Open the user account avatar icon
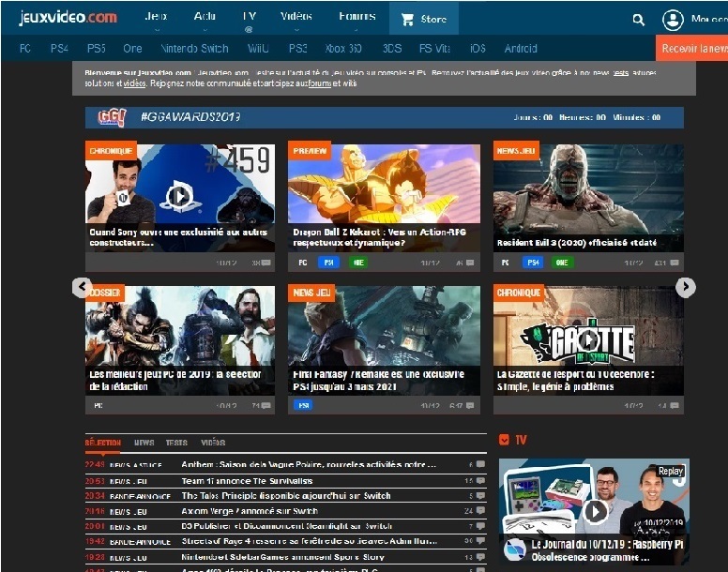Viewport: 728px width, 572px height. click(x=673, y=20)
